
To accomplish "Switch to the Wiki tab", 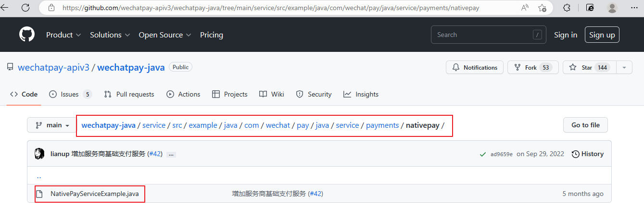I will [x=272, y=94].
